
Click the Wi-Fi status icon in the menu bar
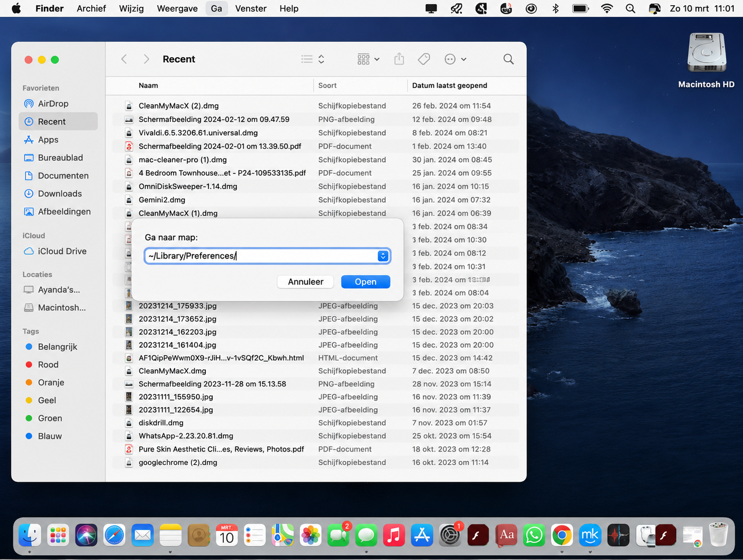point(607,8)
